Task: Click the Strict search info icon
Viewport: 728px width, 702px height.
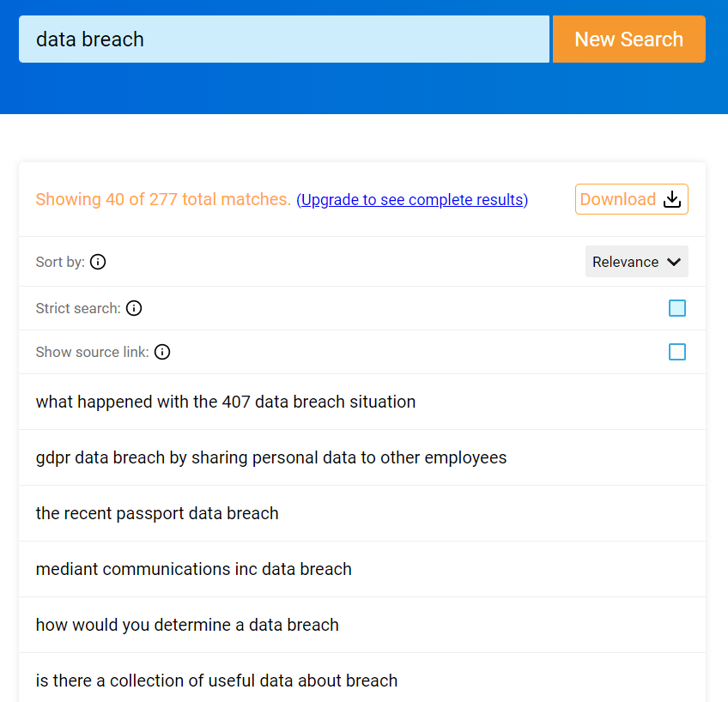Action: pos(134,308)
